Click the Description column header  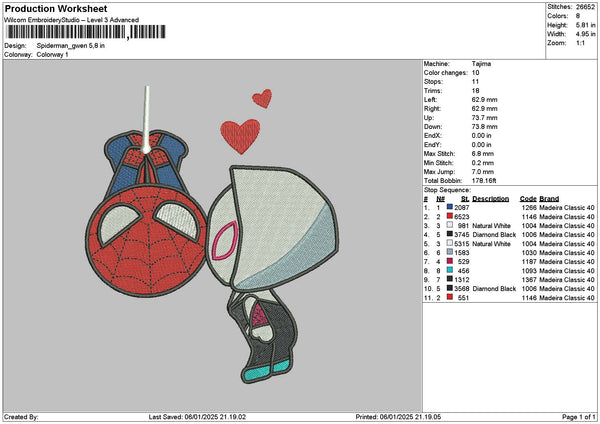point(491,198)
